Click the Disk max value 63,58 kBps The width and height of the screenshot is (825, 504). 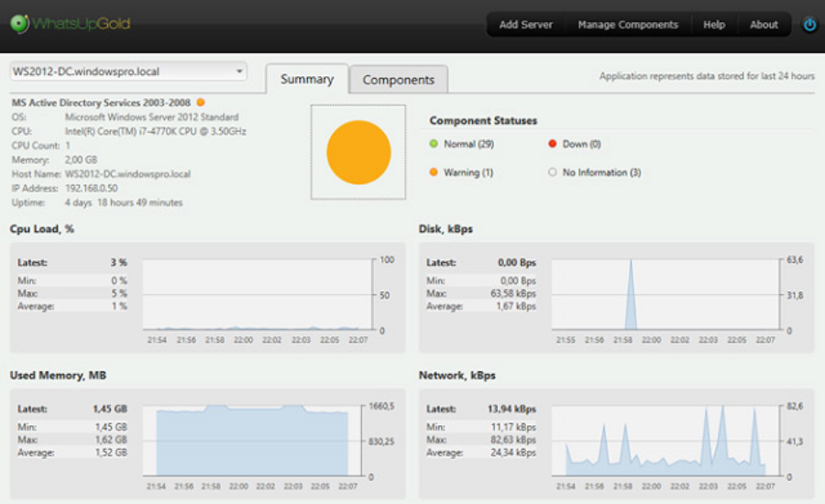(x=513, y=293)
